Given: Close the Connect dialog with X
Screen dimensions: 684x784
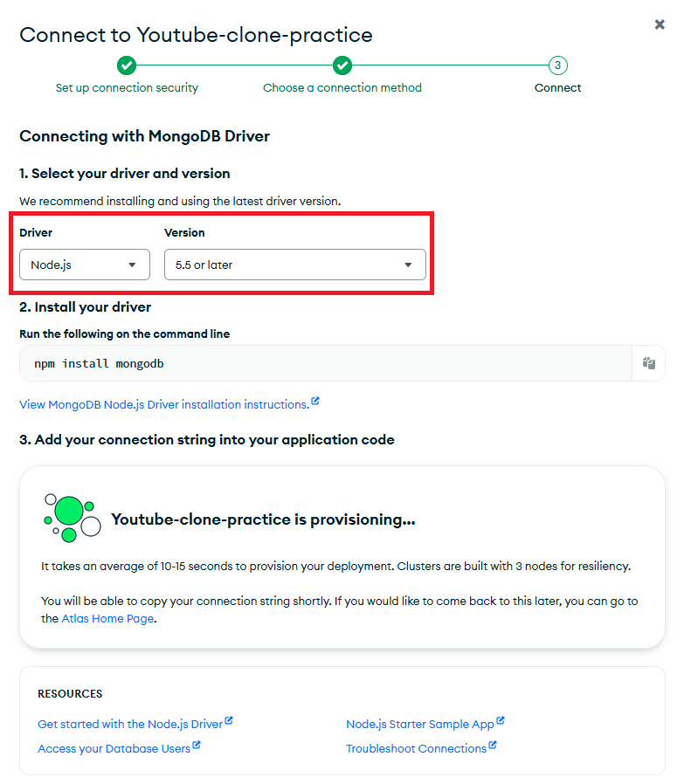Looking at the screenshot, I should coord(660,24).
